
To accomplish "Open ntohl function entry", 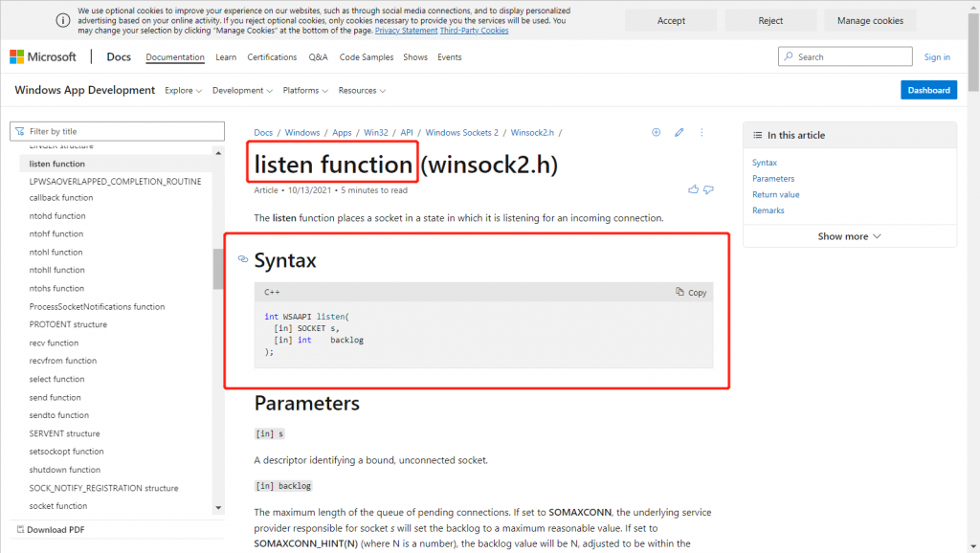I will click(56, 252).
